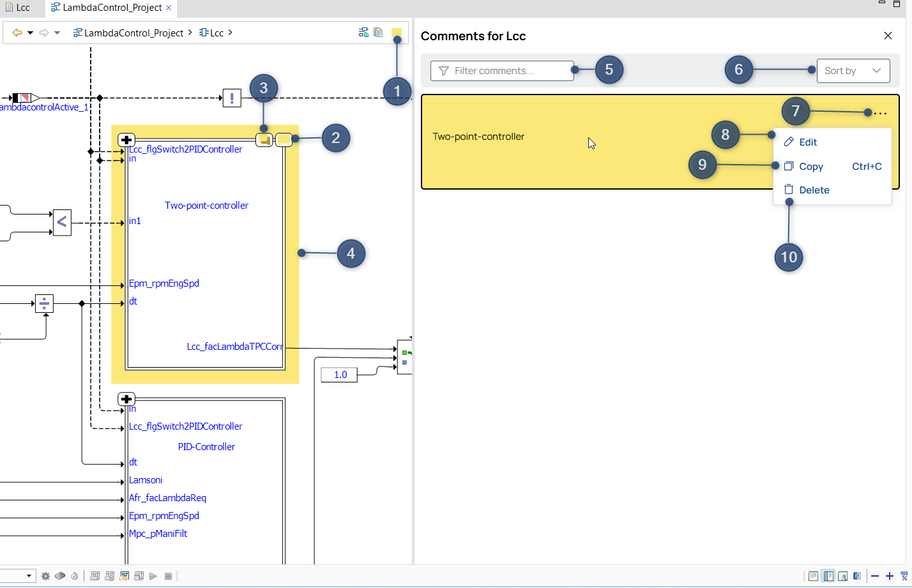Click the play button in bottom toolbar
This screenshot has height=588, width=912.
[153, 576]
